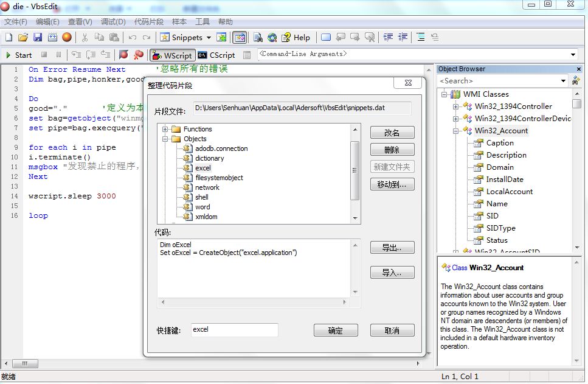Save the script with the floppy icon
Image resolution: width=588 pixels, height=384 pixels.
pyautogui.click(x=38, y=37)
